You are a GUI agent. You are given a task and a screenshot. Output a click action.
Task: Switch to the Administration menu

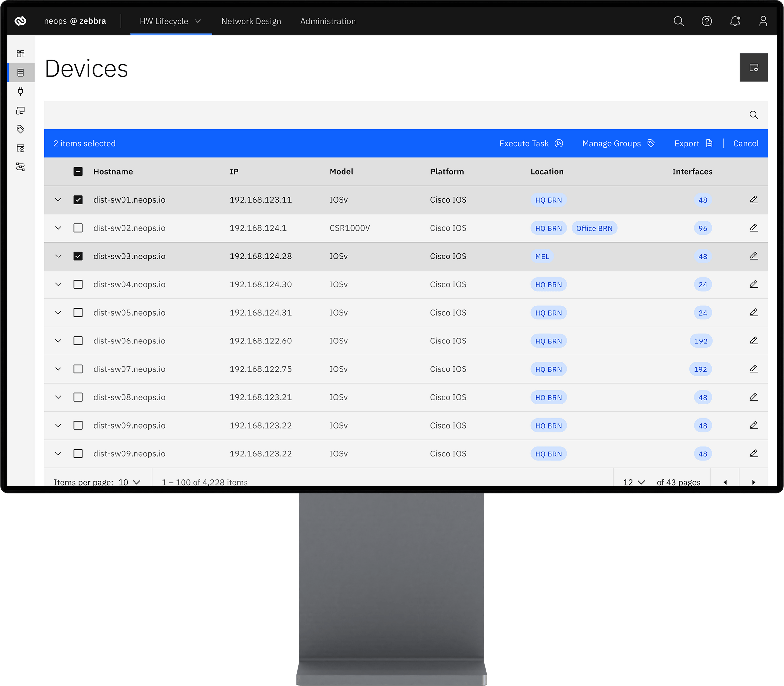(328, 22)
